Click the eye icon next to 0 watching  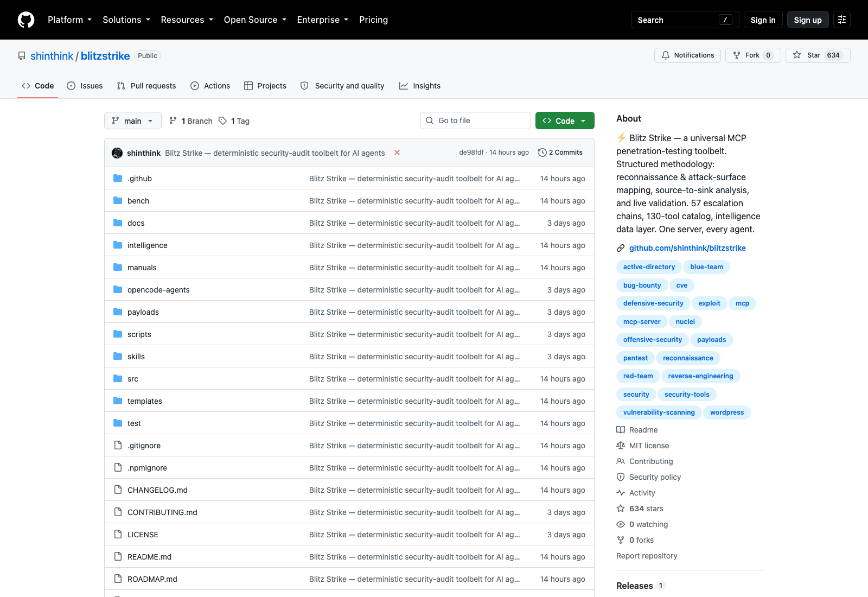(x=621, y=524)
